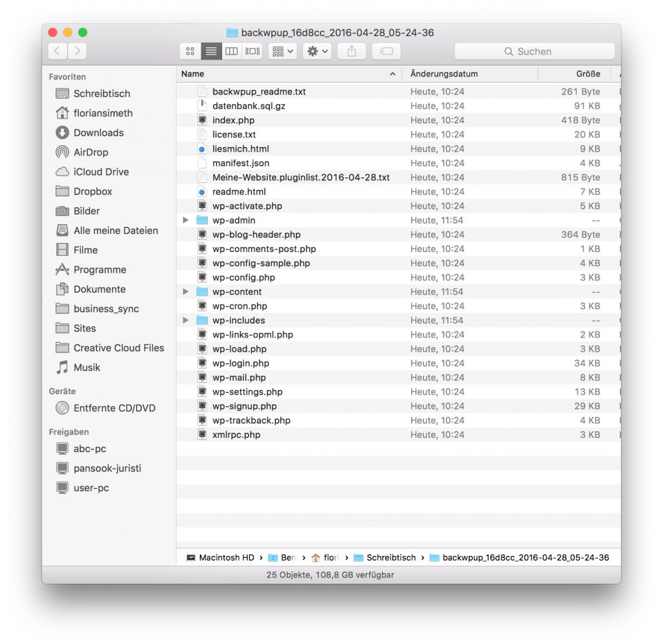Click the Share icon in the toolbar
Screen dimensions: 663x644
[x=351, y=51]
